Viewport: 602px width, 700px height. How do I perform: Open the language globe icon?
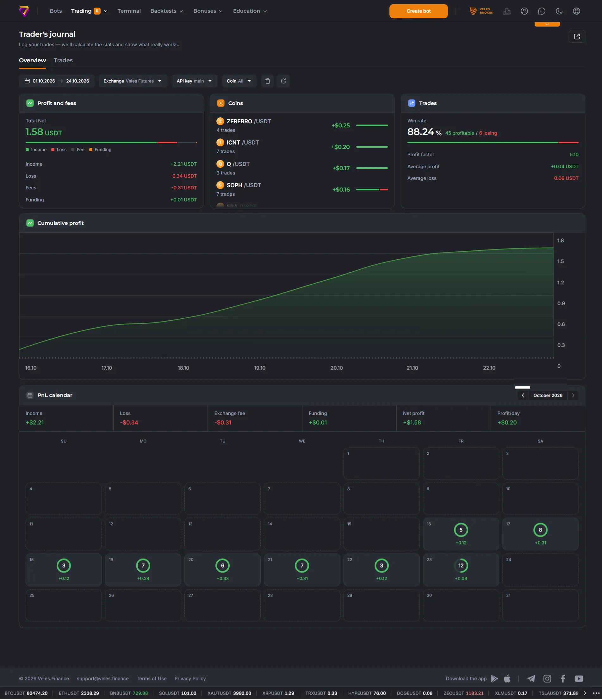pos(576,11)
